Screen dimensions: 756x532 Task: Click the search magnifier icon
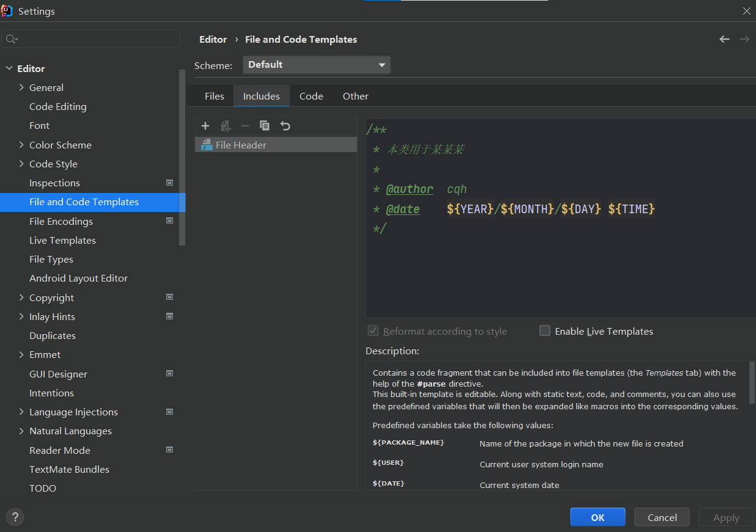point(12,40)
